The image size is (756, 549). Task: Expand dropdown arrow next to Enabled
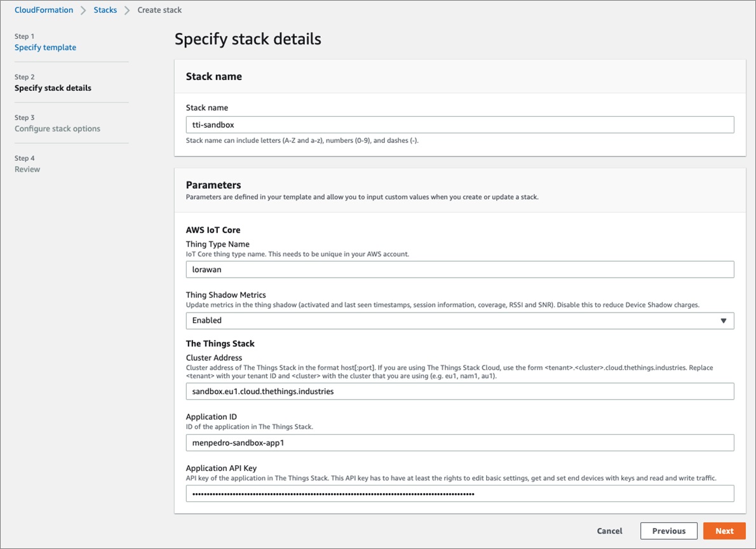(x=723, y=321)
